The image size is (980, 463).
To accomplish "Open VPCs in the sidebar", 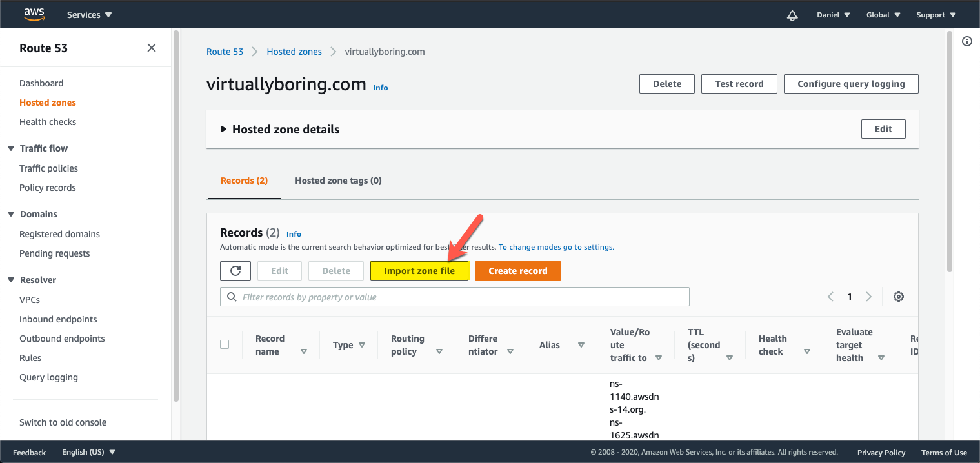I will (x=30, y=300).
